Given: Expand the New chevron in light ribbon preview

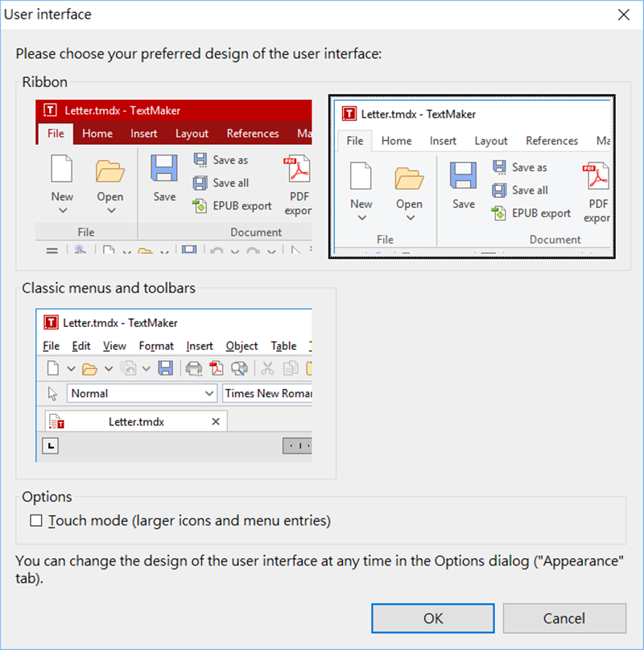Looking at the screenshot, I should click(x=361, y=218).
